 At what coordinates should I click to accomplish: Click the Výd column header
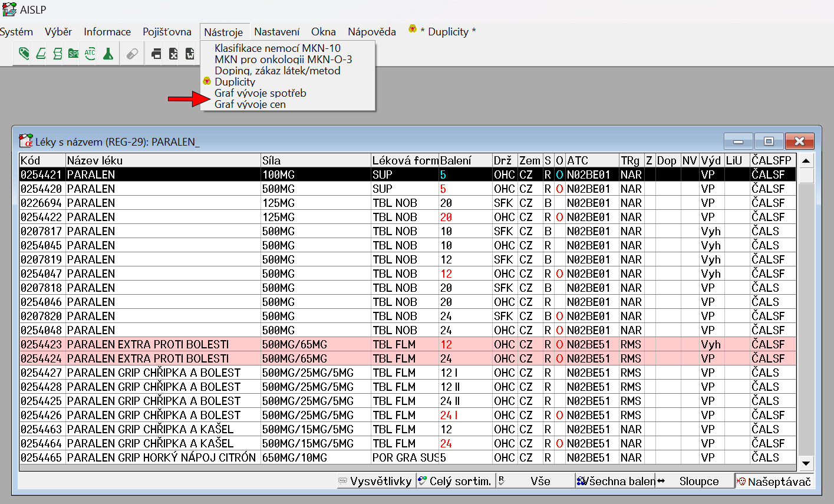pyautogui.click(x=712, y=160)
